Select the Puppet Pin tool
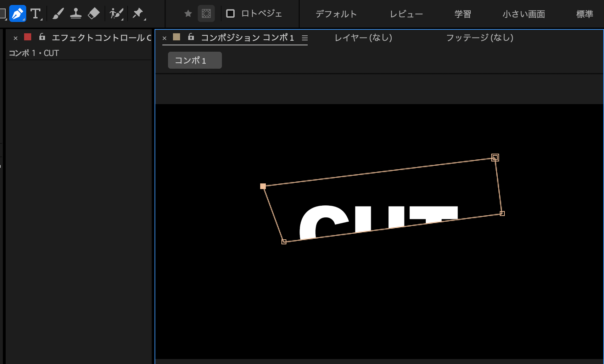 pos(138,14)
